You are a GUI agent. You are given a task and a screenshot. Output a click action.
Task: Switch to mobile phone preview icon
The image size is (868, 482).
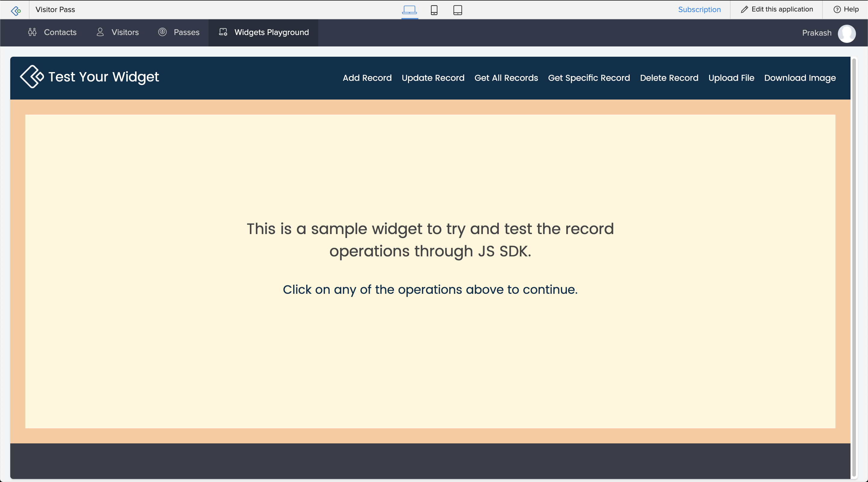click(434, 10)
